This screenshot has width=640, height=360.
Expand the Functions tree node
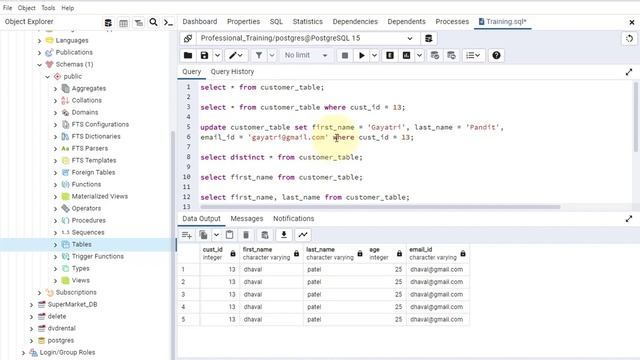pyautogui.click(x=56, y=184)
